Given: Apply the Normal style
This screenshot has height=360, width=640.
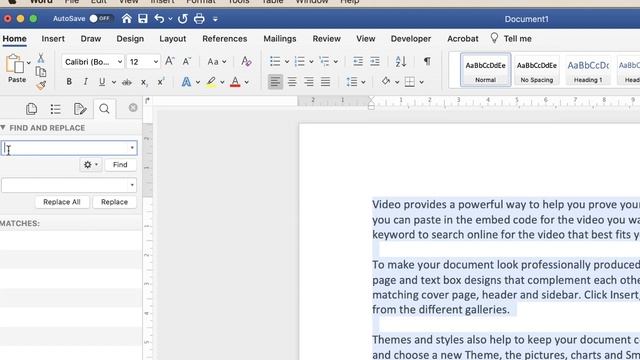Looking at the screenshot, I should [485, 70].
